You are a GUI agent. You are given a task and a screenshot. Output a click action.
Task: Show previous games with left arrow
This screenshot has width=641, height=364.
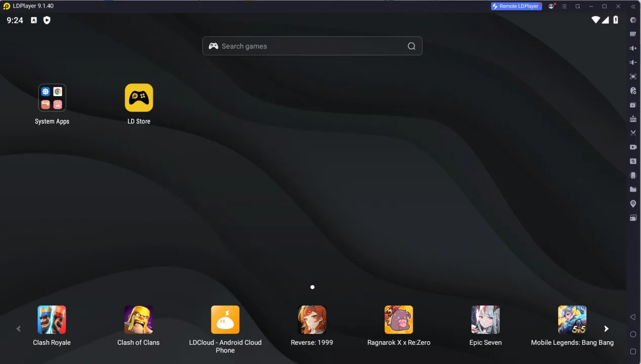(x=18, y=329)
